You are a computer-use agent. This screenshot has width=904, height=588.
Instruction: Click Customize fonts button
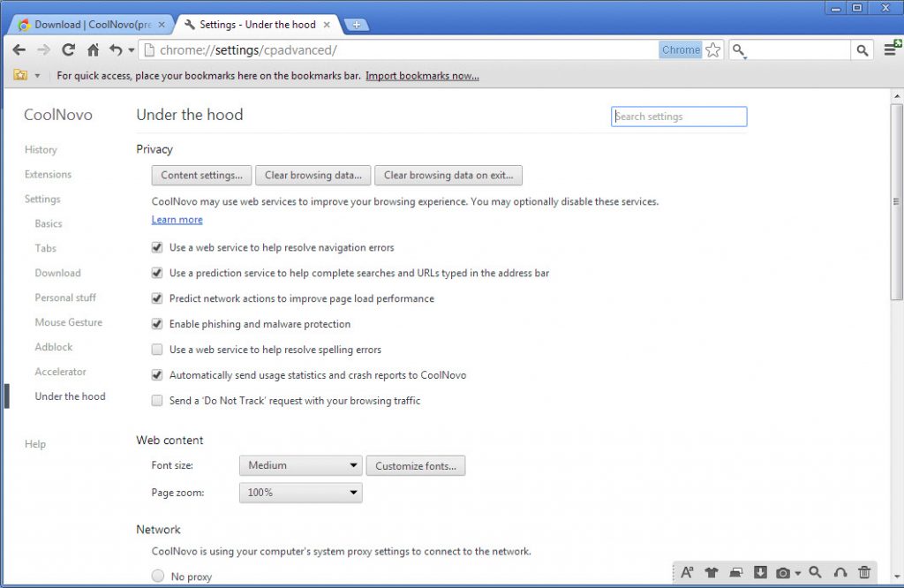coord(416,466)
